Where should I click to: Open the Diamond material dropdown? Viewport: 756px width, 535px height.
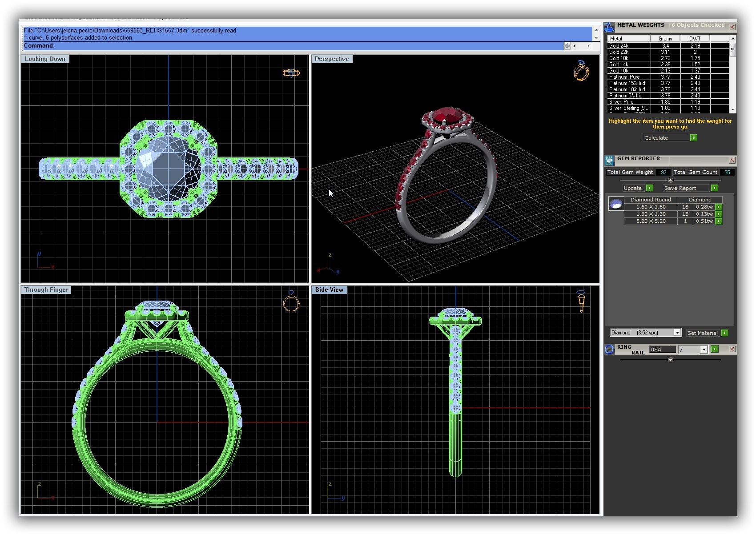pyautogui.click(x=676, y=333)
